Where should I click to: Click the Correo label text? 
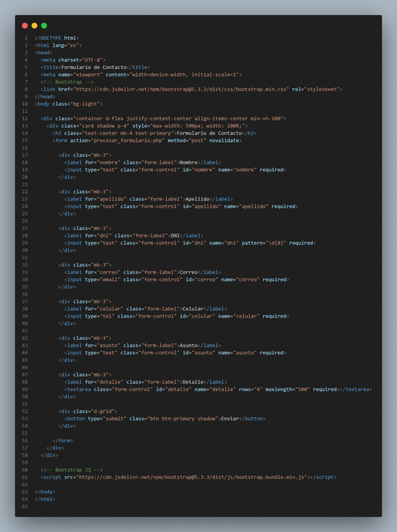pos(188,272)
